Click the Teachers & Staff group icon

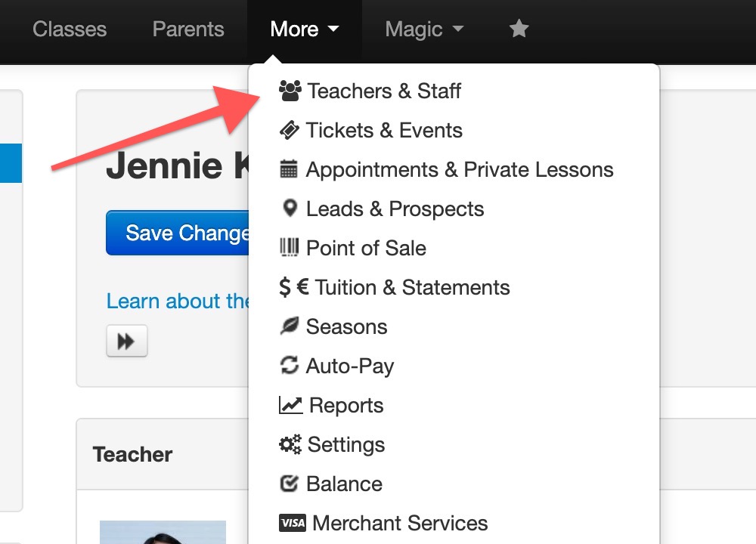pos(290,91)
